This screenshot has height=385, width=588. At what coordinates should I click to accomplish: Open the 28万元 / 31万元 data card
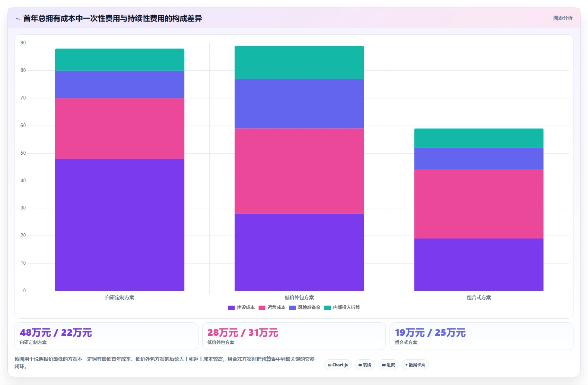[294, 336]
